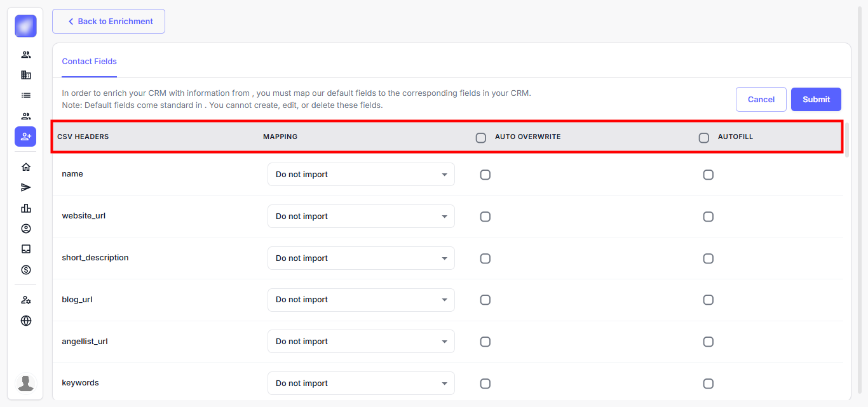Open the home icon in sidebar
Image resolution: width=868 pixels, height=407 pixels.
click(x=26, y=167)
